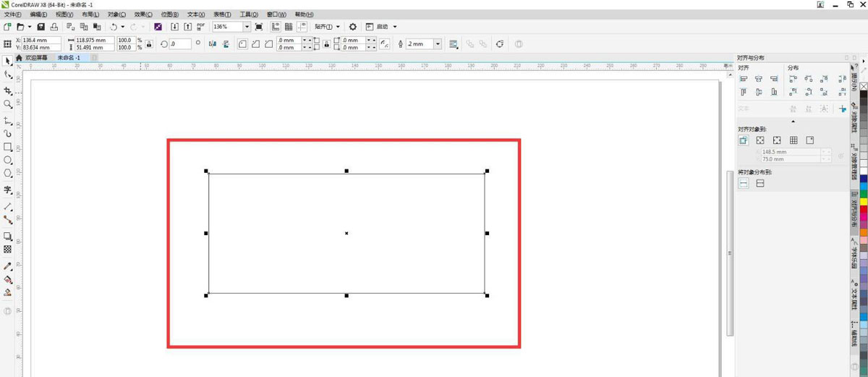Select the Ellipse tool in the toolbox
Image resolution: width=868 pixels, height=377 pixels.
coord(8,160)
